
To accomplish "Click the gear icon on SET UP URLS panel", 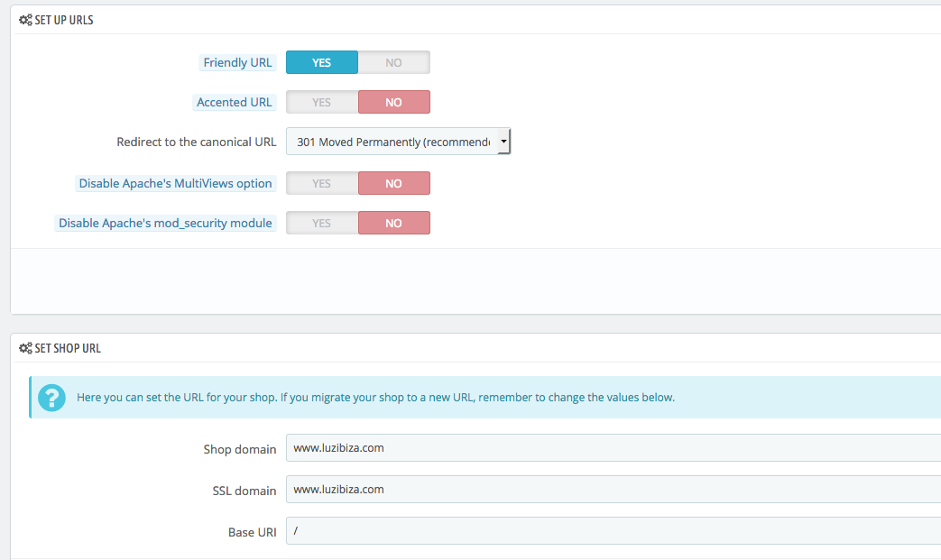I will click(x=25, y=19).
